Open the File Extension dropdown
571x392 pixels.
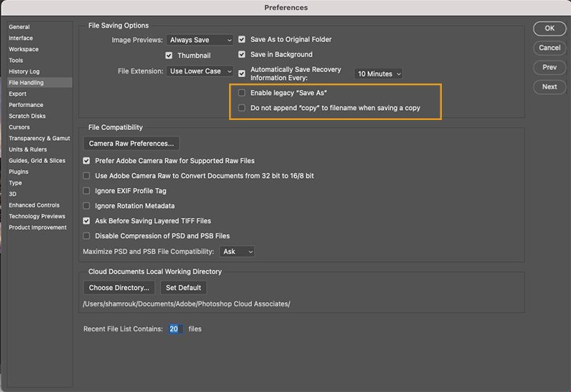pos(200,71)
